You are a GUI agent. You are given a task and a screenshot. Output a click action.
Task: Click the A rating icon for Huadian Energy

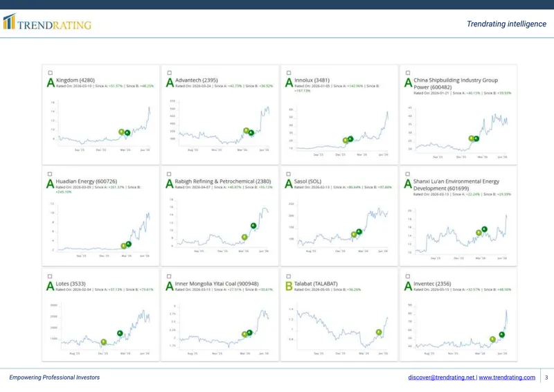point(50,184)
